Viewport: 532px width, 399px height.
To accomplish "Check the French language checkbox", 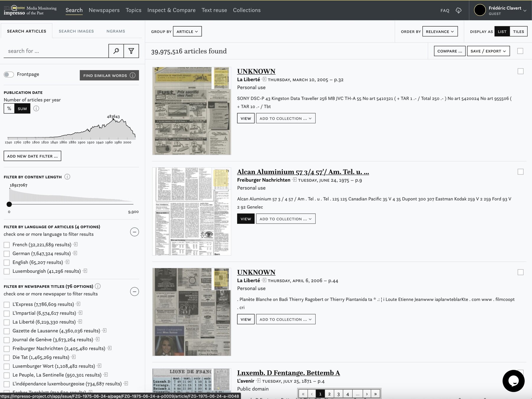I will [x=6, y=245].
